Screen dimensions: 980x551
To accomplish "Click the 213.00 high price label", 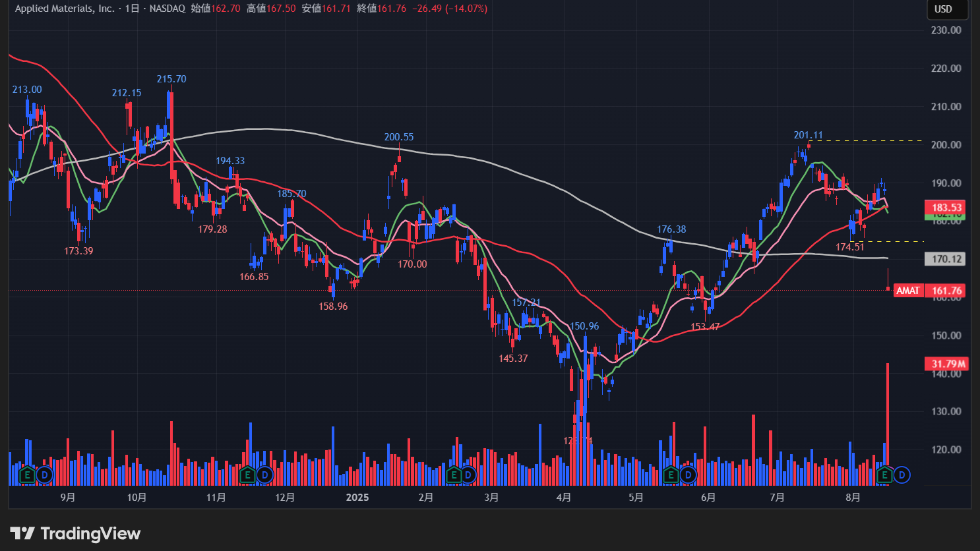I will 27,90.
